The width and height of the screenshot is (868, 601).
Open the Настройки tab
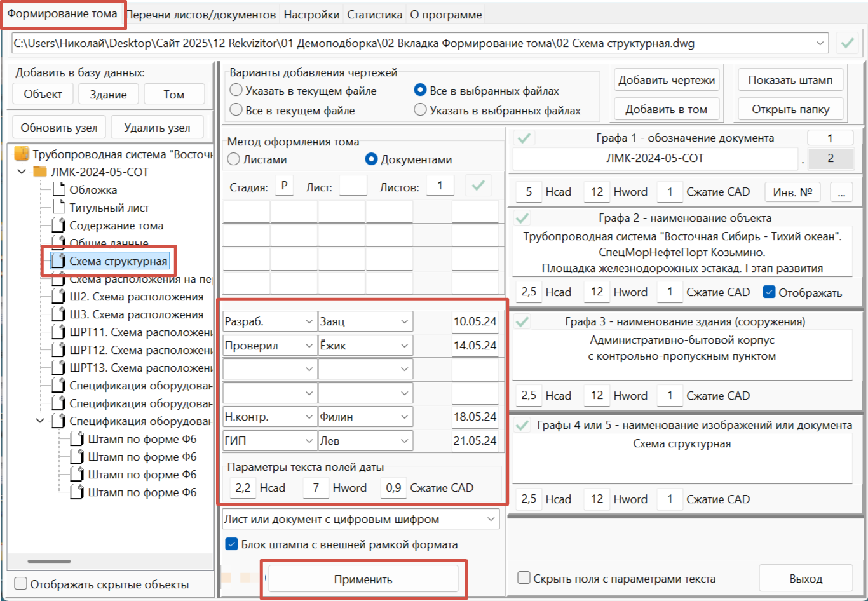311,15
